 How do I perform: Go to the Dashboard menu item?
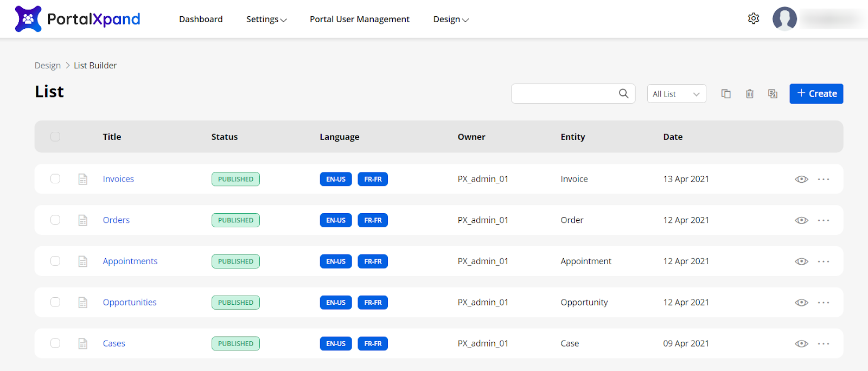(x=201, y=20)
